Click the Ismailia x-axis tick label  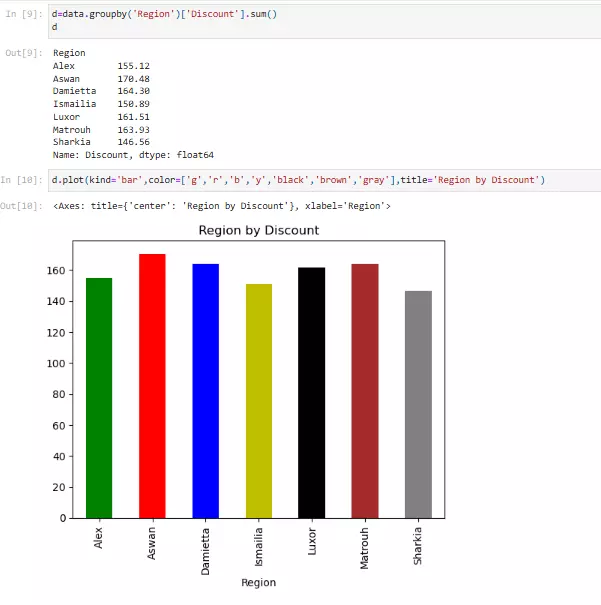click(258, 547)
